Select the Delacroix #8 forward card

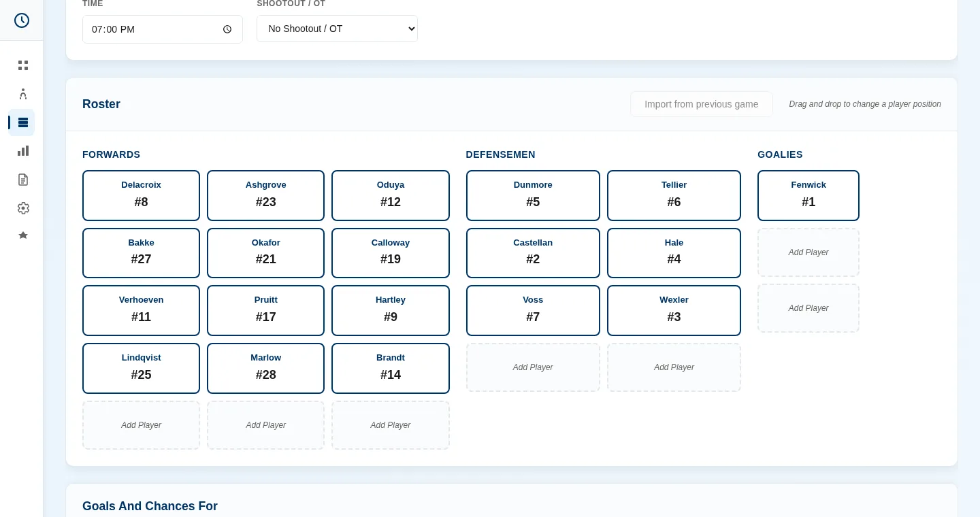point(141,195)
